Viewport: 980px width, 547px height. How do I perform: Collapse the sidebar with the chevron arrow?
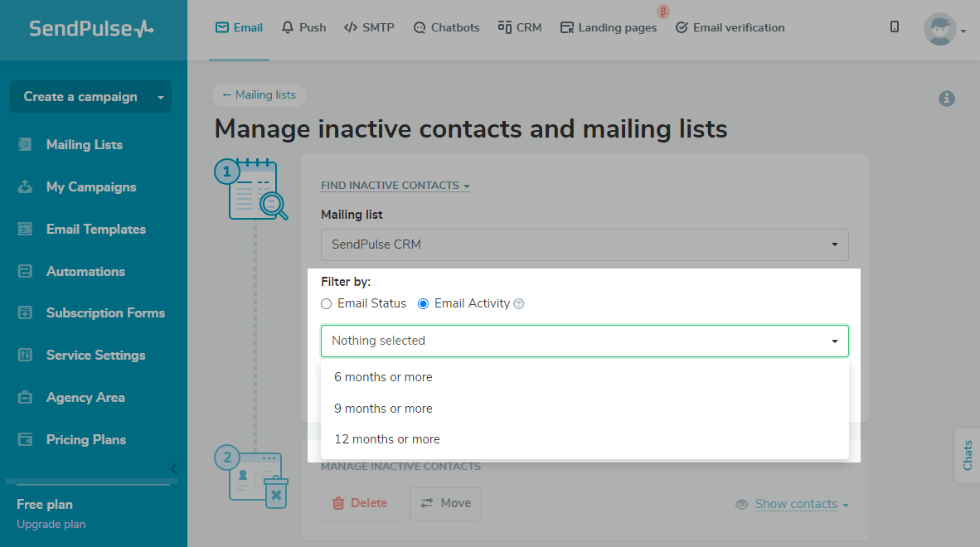click(174, 468)
